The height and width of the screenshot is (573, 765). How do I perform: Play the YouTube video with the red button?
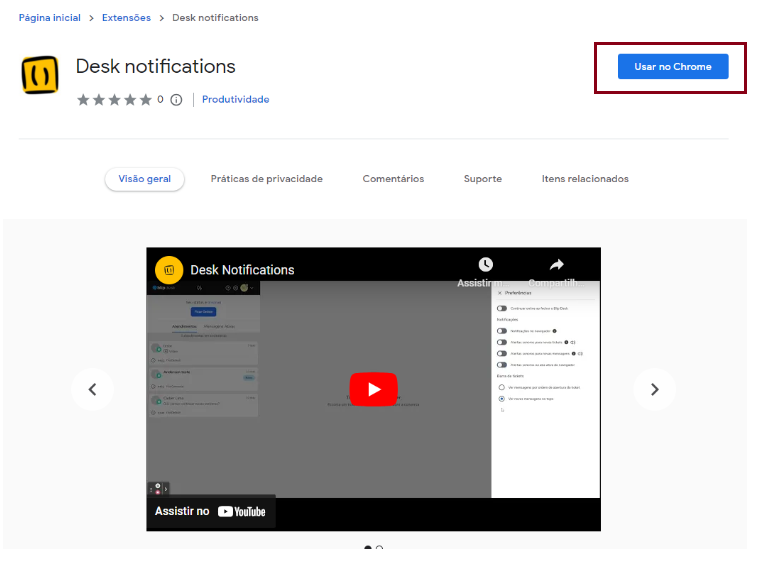tap(373, 389)
